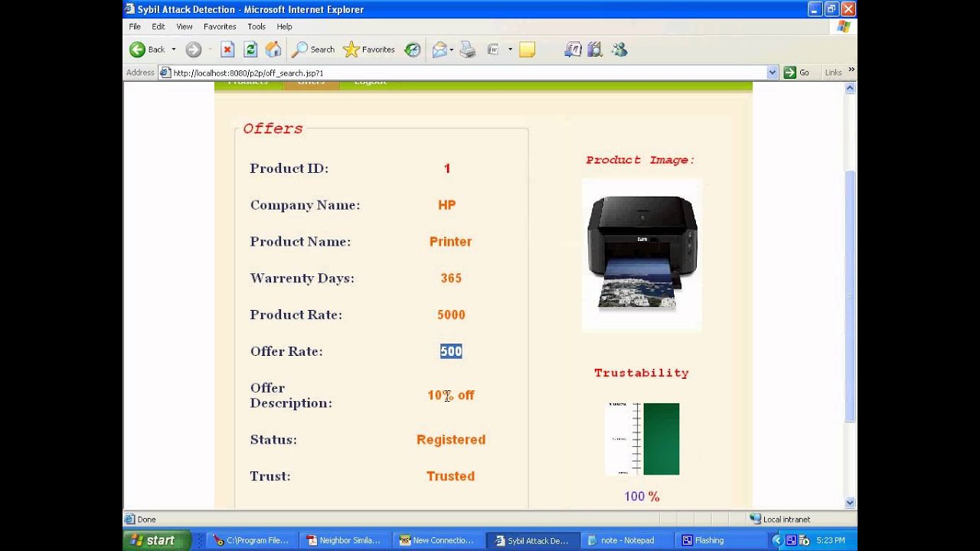Click the Links toolbar label
The image size is (980, 551).
(x=833, y=73)
